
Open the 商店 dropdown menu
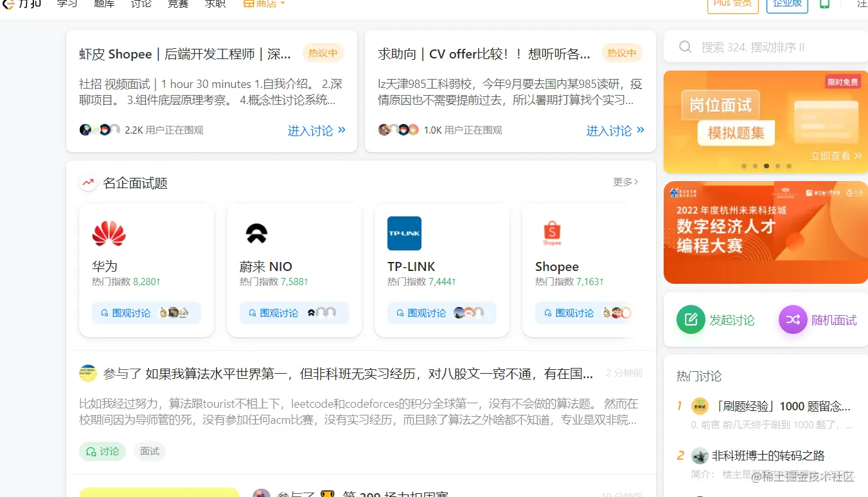[x=264, y=3]
